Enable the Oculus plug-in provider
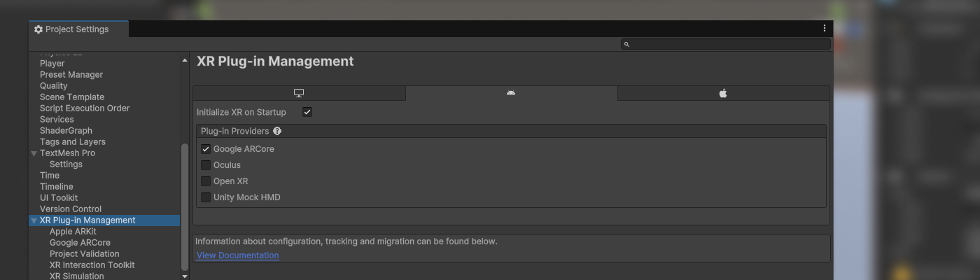 [x=206, y=165]
